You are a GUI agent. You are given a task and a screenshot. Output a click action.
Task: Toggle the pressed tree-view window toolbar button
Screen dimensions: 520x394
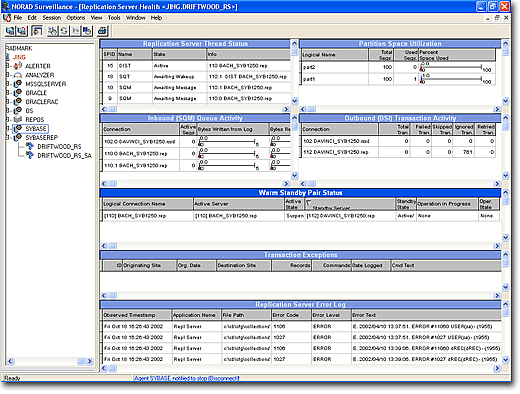click(37, 31)
